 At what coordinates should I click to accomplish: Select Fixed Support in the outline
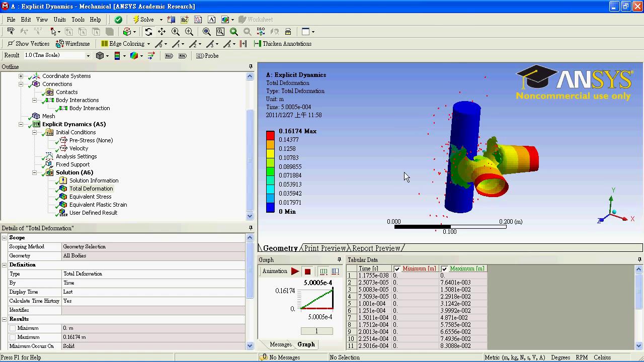[72, 164]
